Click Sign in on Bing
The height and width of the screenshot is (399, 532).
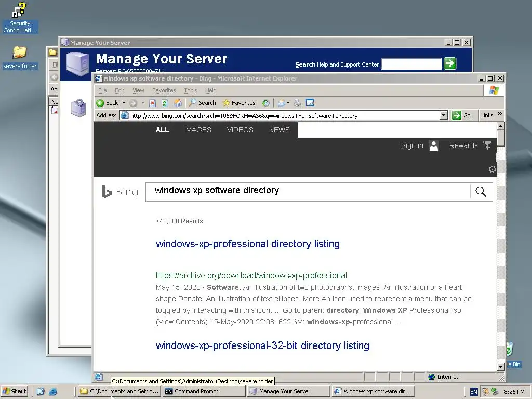[412, 145]
